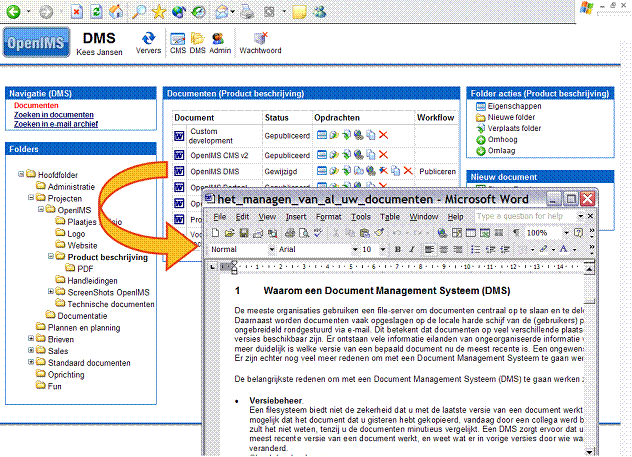Click Save diskette icon in Word toolbar
Image resolution: width=632 pixels, height=457 pixels.
click(x=243, y=233)
